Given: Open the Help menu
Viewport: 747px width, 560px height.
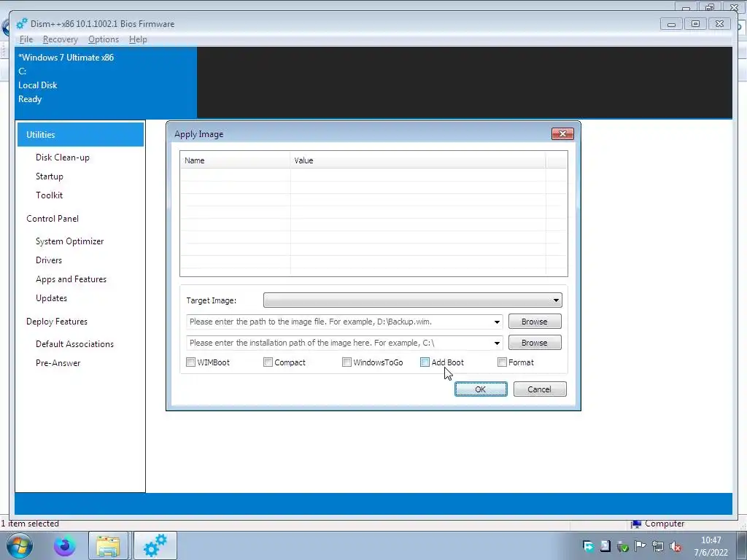Looking at the screenshot, I should 138,39.
